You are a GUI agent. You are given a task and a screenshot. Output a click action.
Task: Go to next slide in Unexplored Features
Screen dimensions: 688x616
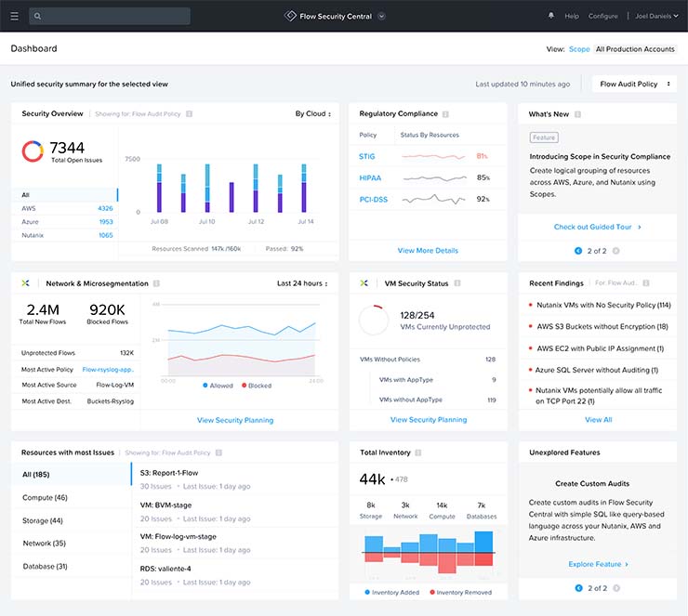(x=615, y=587)
